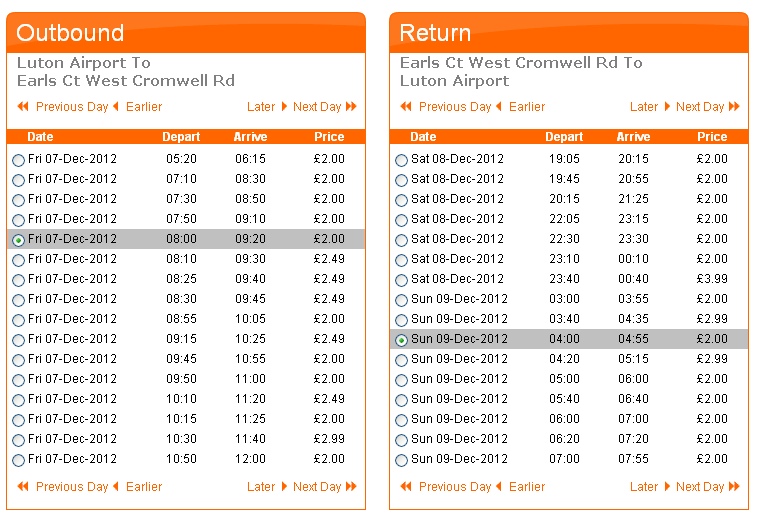
Task: Select outbound 08:55 departure radio button
Action: [x=18, y=320]
